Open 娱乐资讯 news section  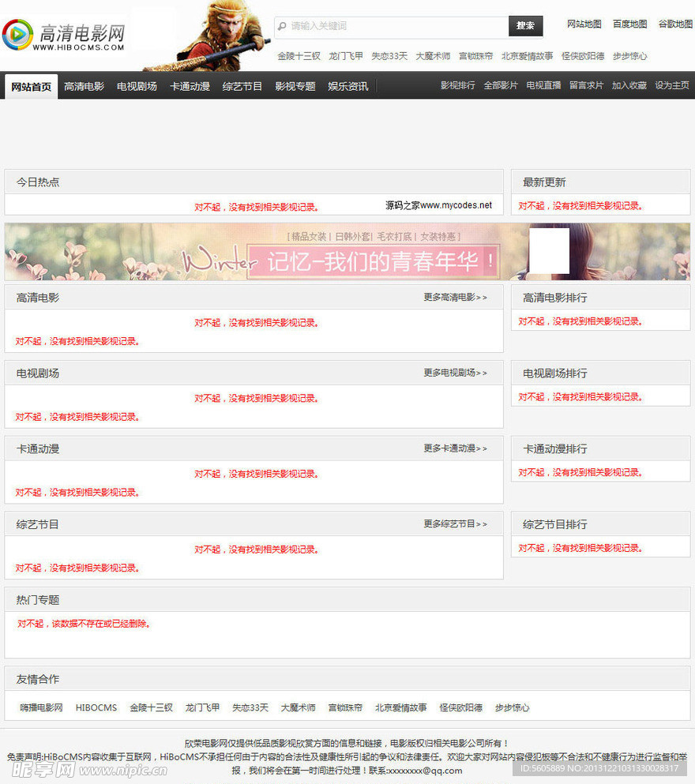pyautogui.click(x=348, y=86)
